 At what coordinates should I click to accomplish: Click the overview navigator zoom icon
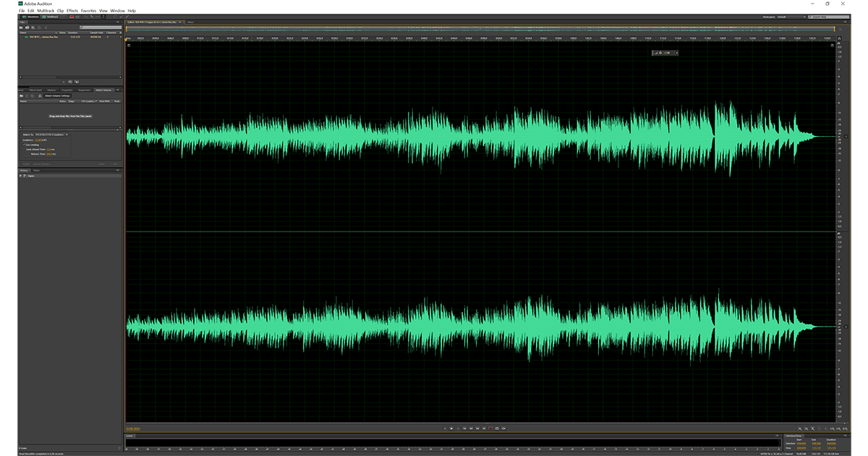pos(840,29)
